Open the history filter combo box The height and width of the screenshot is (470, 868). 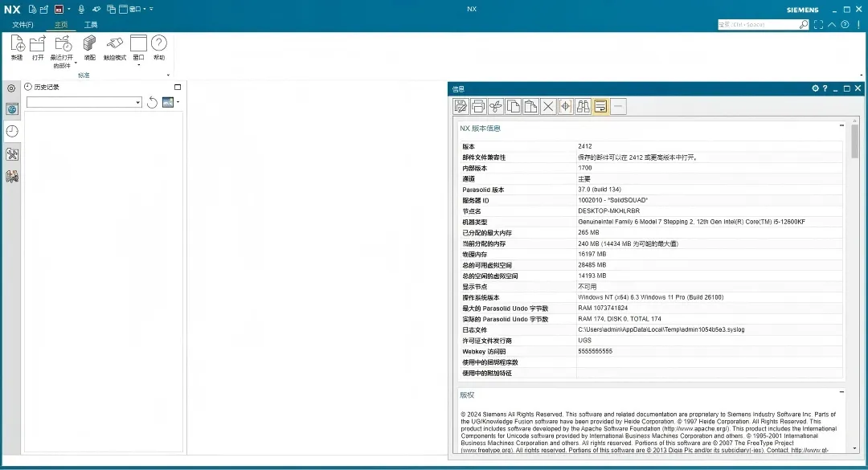pyautogui.click(x=84, y=102)
